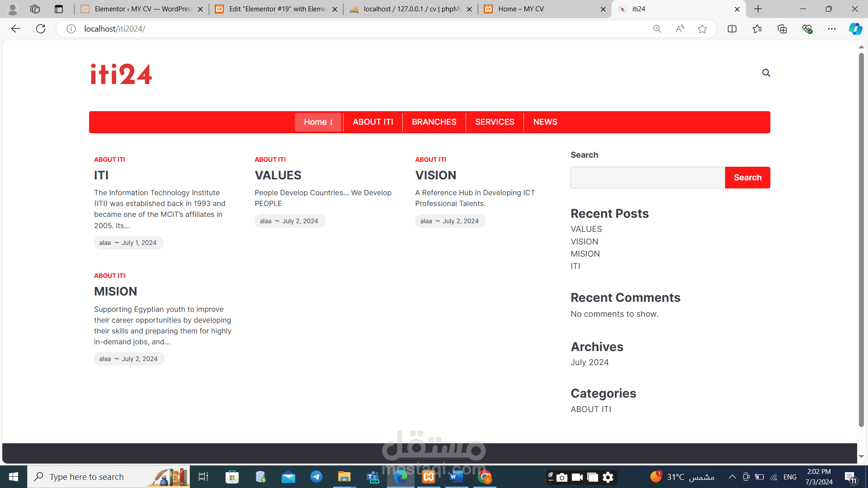Open notification center in system tray
This screenshot has width=868, height=488.
click(850, 477)
